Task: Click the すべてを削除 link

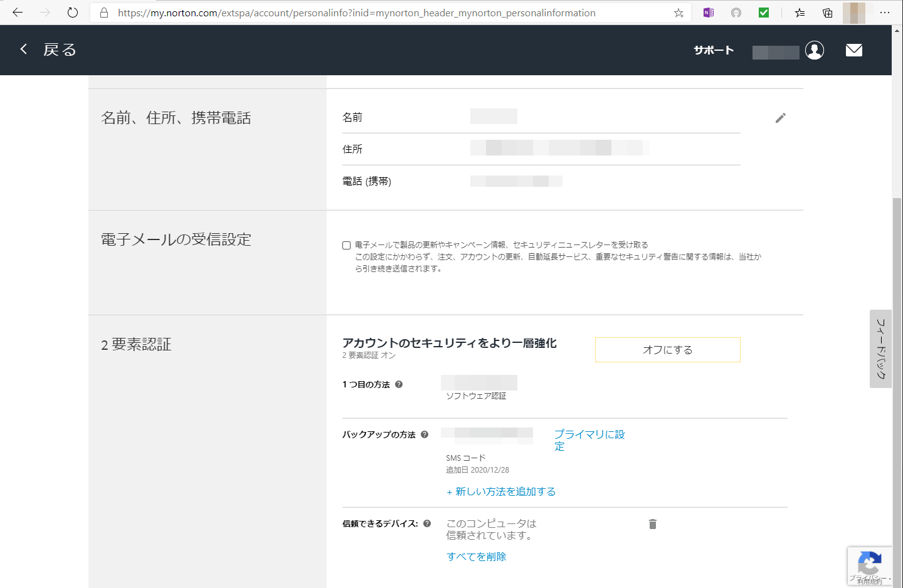Action: (477, 557)
